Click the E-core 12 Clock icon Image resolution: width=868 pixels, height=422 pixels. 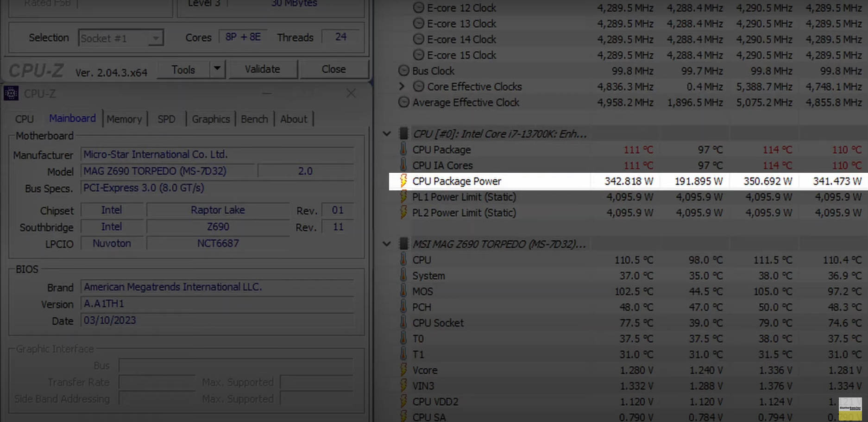(x=418, y=8)
